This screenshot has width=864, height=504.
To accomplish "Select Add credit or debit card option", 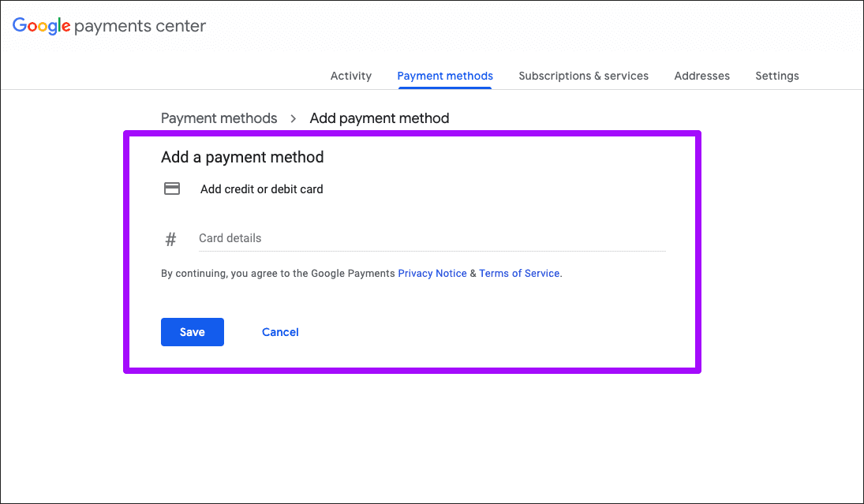I will (x=262, y=189).
